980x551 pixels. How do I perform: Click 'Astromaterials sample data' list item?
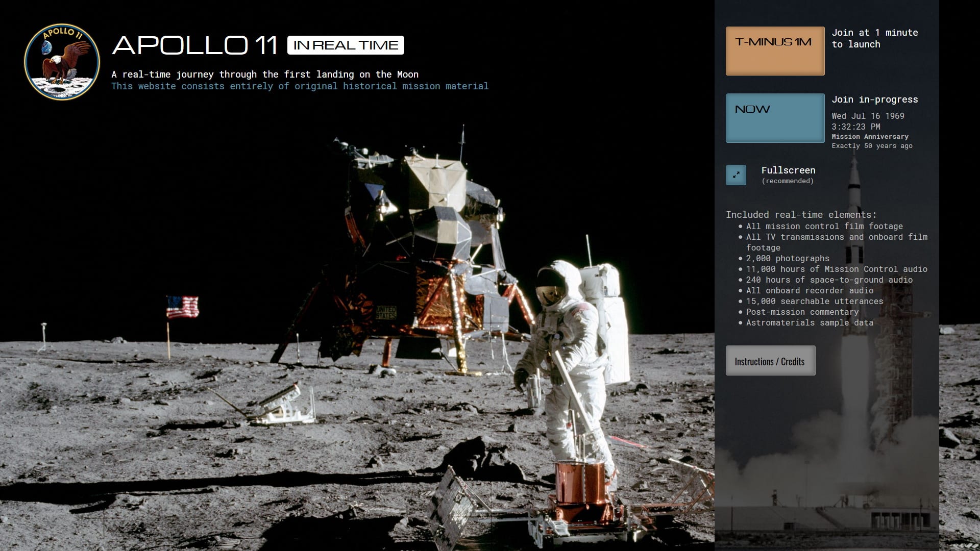[809, 322]
